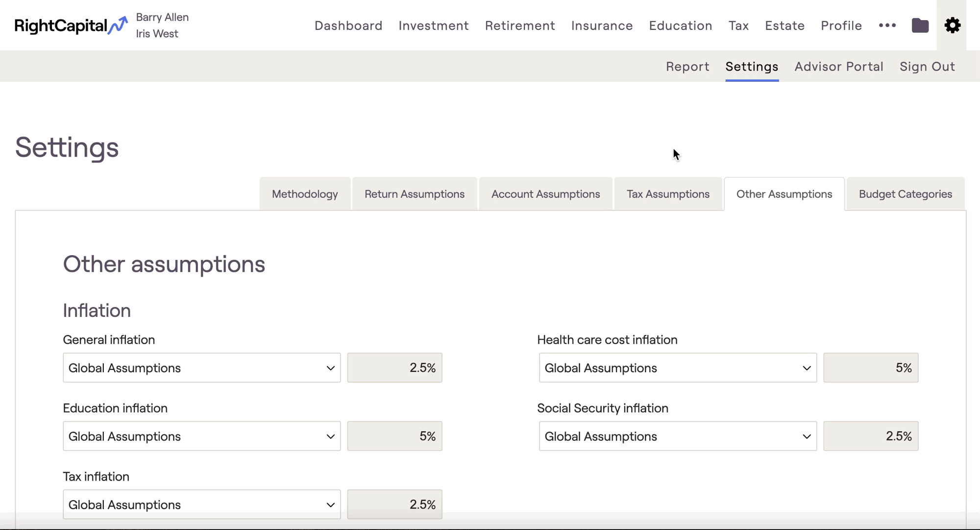Open the Profile section
The image size is (980, 530).
[x=841, y=25]
